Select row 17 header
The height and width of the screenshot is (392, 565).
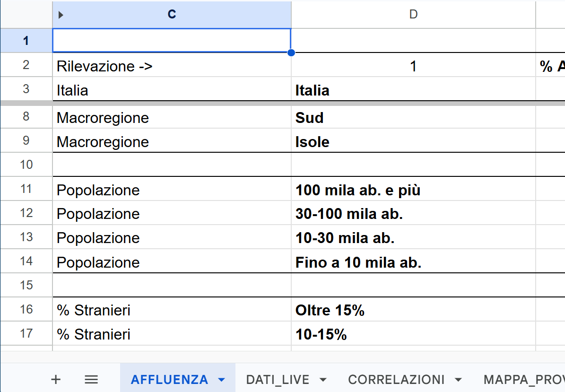coord(26,334)
